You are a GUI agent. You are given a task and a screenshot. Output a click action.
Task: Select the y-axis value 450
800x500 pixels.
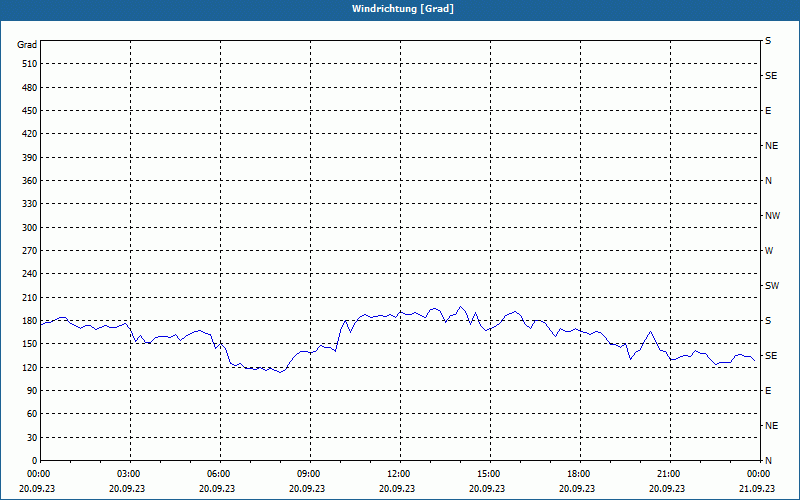pos(30,111)
